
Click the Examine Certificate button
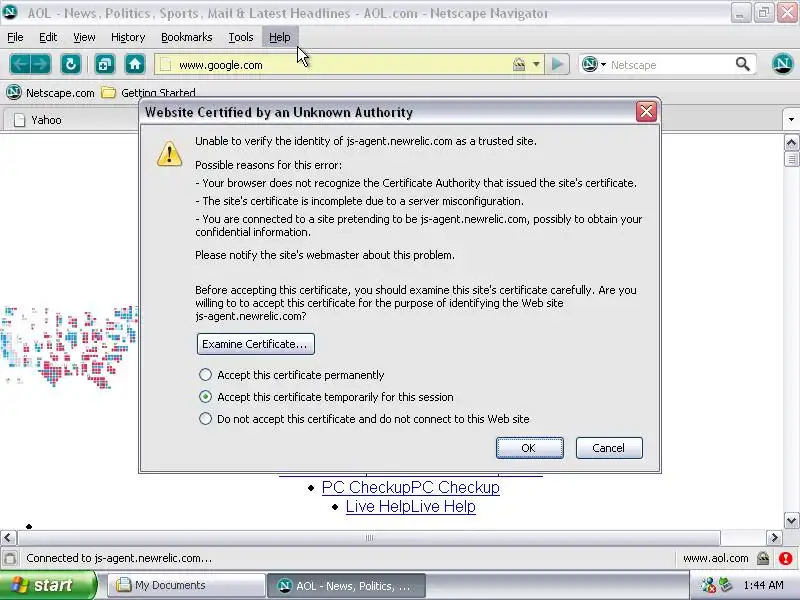(x=256, y=344)
